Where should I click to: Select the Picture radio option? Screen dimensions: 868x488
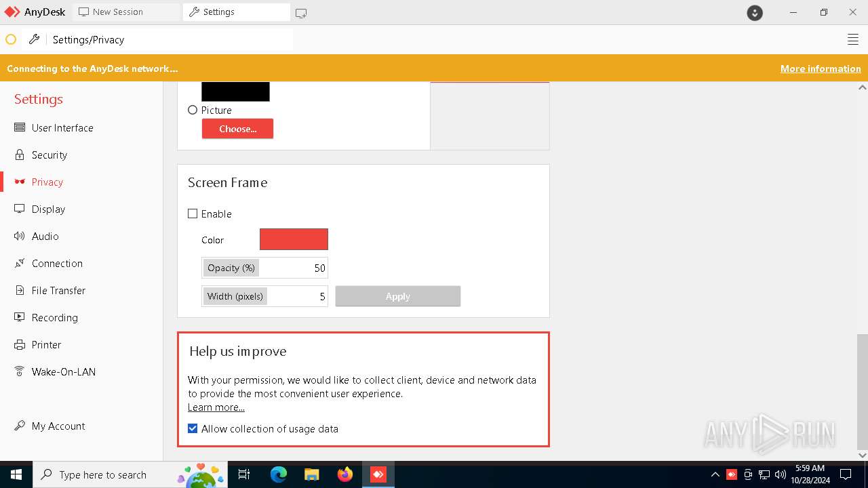[x=193, y=110]
